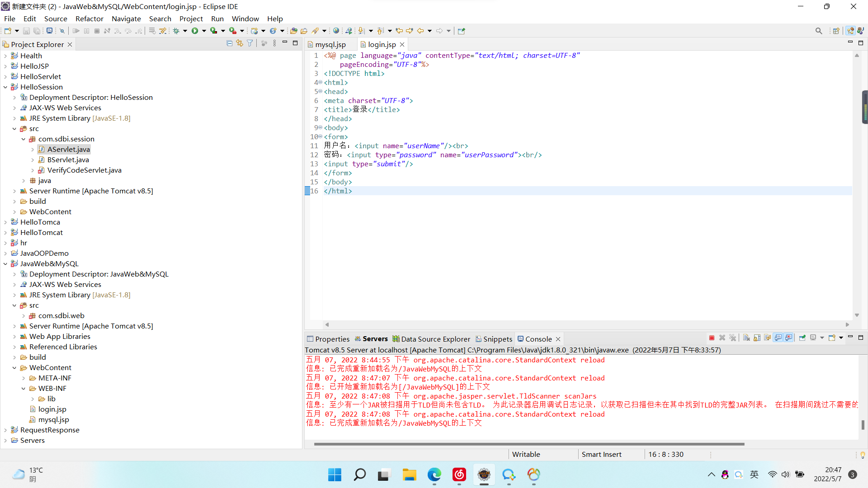Click the red Terminate button in Console
Screen dimensions: 868x488
(712, 338)
